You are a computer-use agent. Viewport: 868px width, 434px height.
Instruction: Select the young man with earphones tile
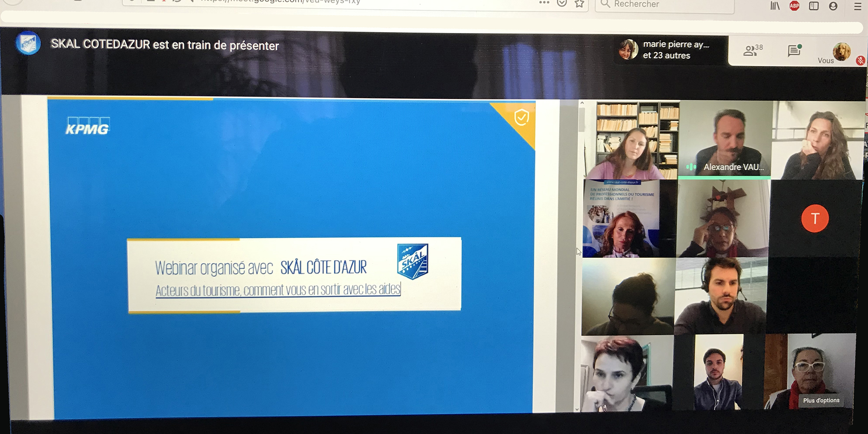click(718, 372)
